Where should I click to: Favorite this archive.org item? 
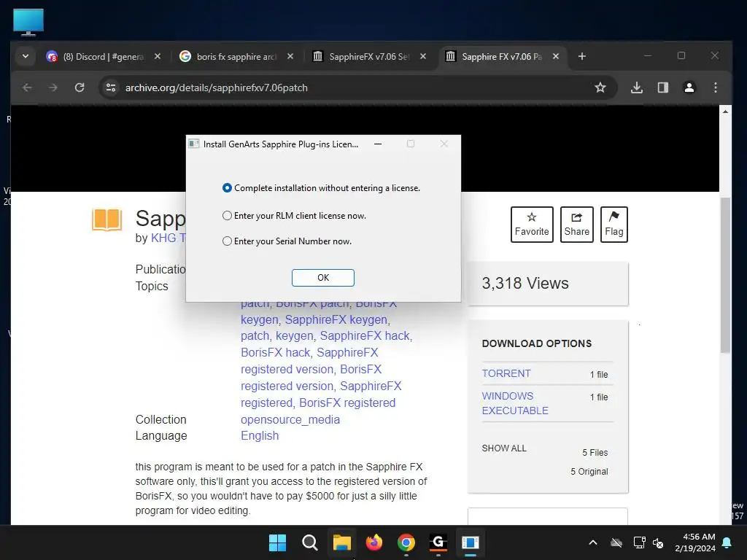(532, 225)
